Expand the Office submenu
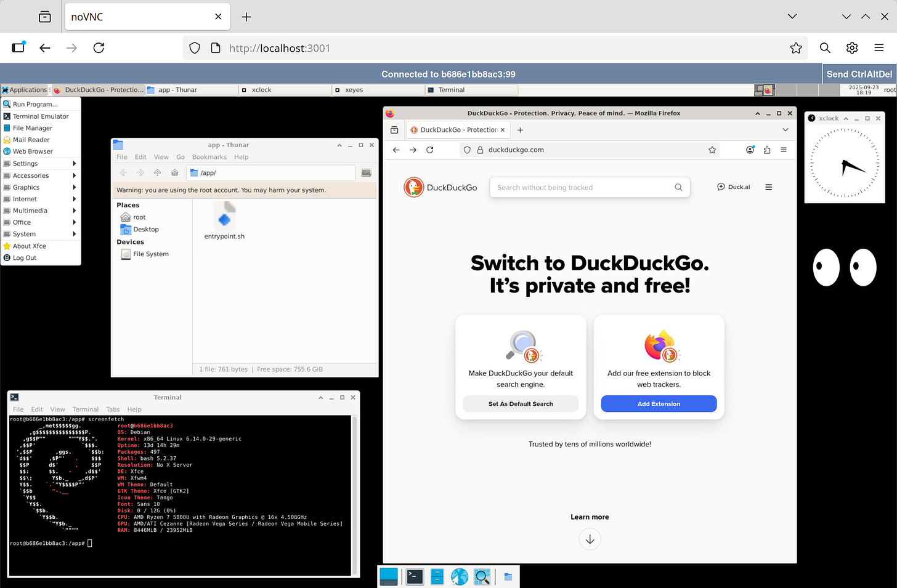This screenshot has width=897, height=588. (41, 222)
